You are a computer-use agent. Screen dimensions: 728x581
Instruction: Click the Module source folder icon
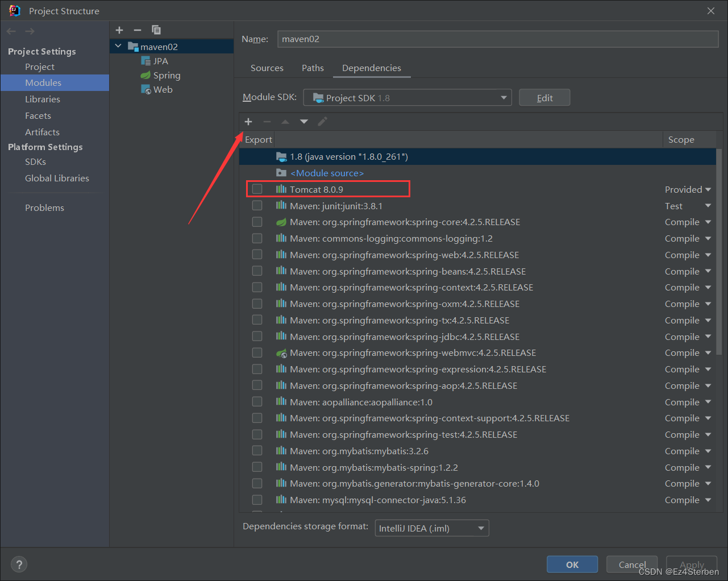pyautogui.click(x=281, y=173)
